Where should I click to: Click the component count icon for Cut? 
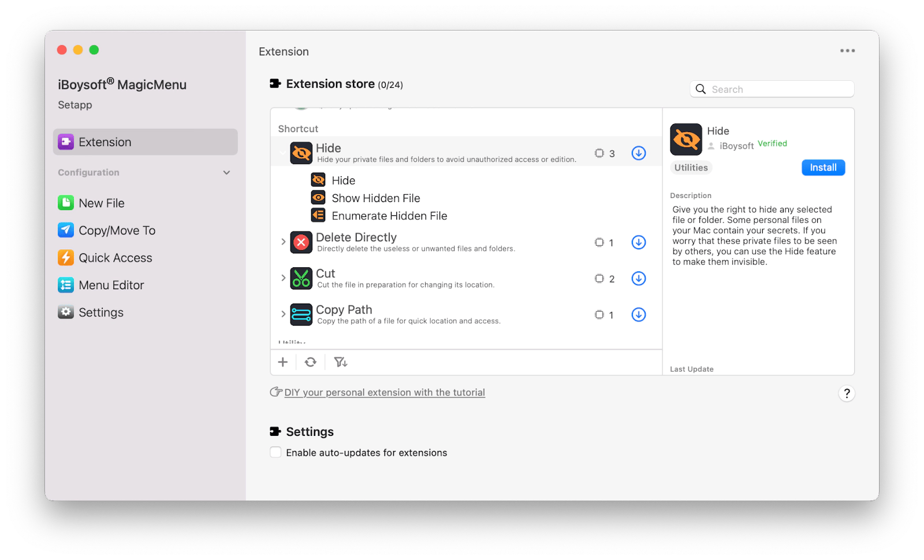599,278
